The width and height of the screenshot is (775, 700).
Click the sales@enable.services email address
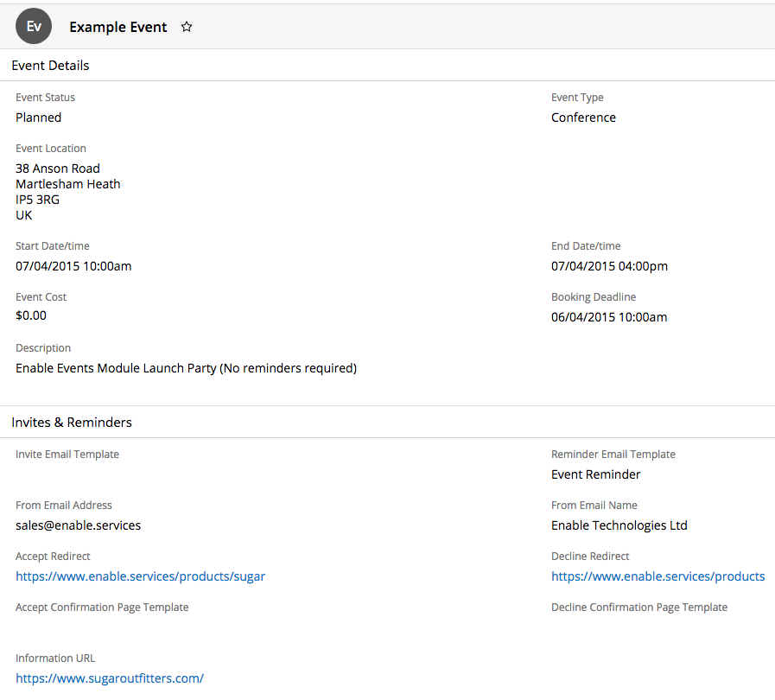click(x=78, y=525)
